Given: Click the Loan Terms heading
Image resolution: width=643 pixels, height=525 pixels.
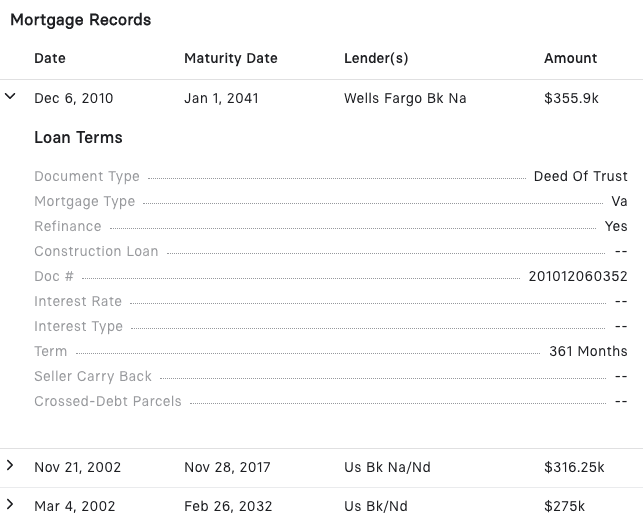Looking at the screenshot, I should click(78, 137).
